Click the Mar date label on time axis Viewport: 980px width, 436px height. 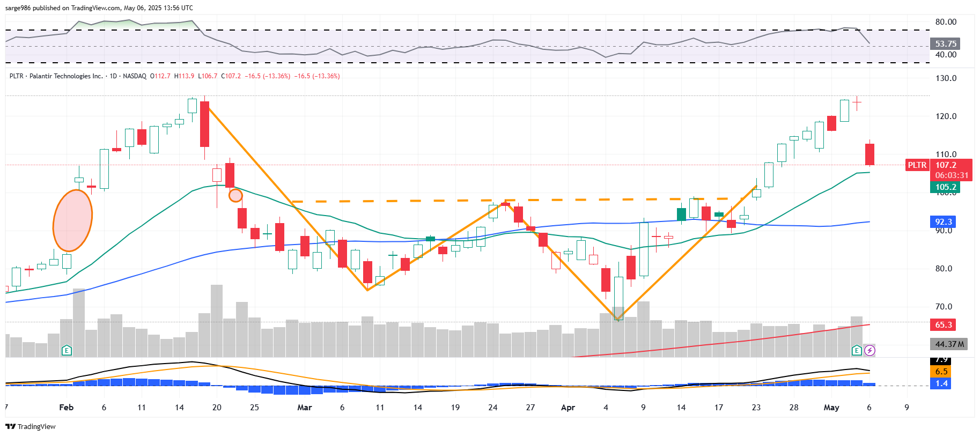click(304, 408)
